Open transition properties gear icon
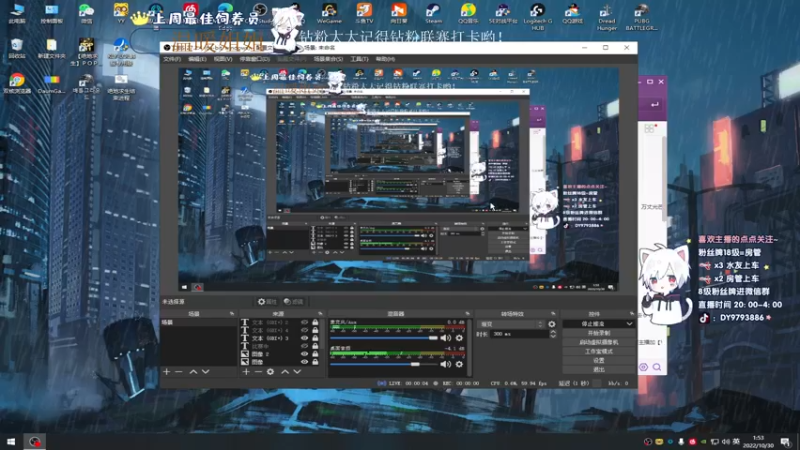800x450 pixels. pos(552,324)
